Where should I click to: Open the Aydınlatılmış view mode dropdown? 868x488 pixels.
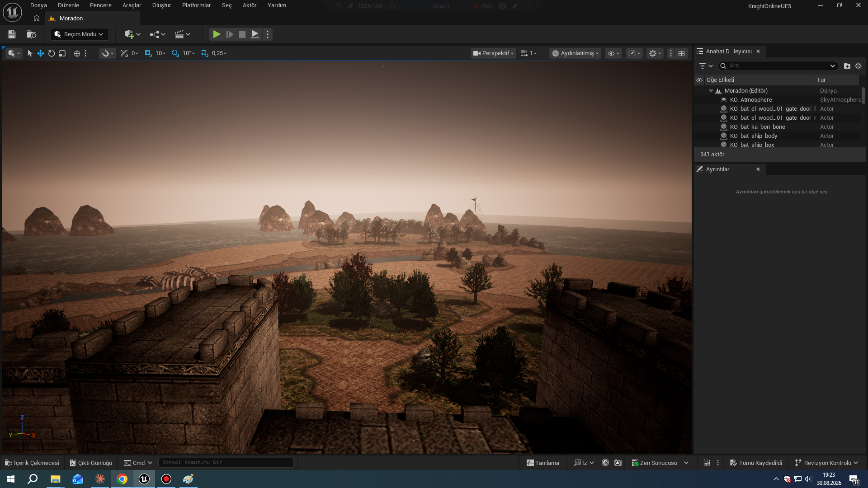pyautogui.click(x=575, y=53)
